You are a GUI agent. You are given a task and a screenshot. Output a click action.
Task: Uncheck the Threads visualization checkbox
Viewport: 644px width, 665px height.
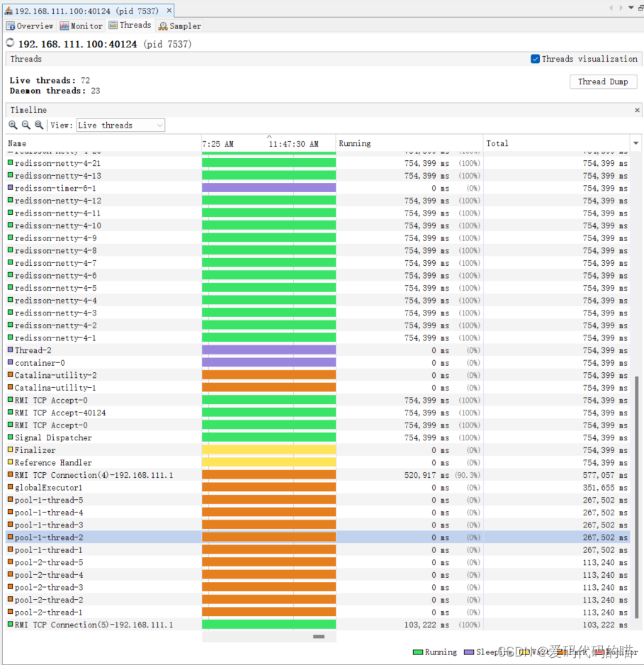536,59
